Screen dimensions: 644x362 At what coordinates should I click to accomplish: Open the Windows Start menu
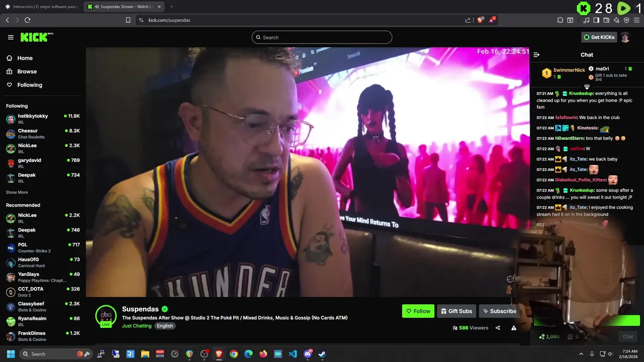tap(11, 354)
